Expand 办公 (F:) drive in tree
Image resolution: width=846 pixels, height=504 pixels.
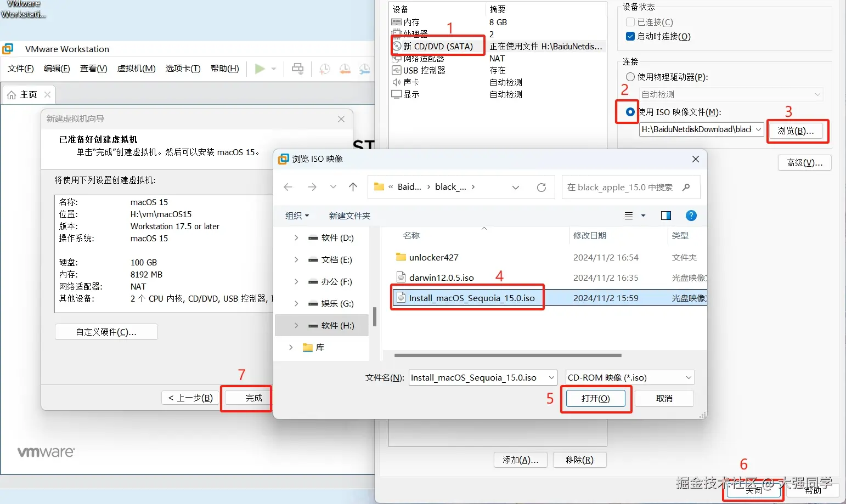[x=296, y=281]
